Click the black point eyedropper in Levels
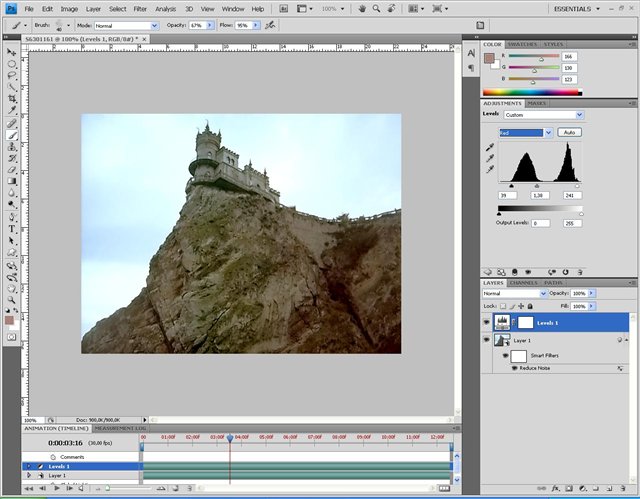This screenshot has width=640, height=499. pyautogui.click(x=490, y=147)
